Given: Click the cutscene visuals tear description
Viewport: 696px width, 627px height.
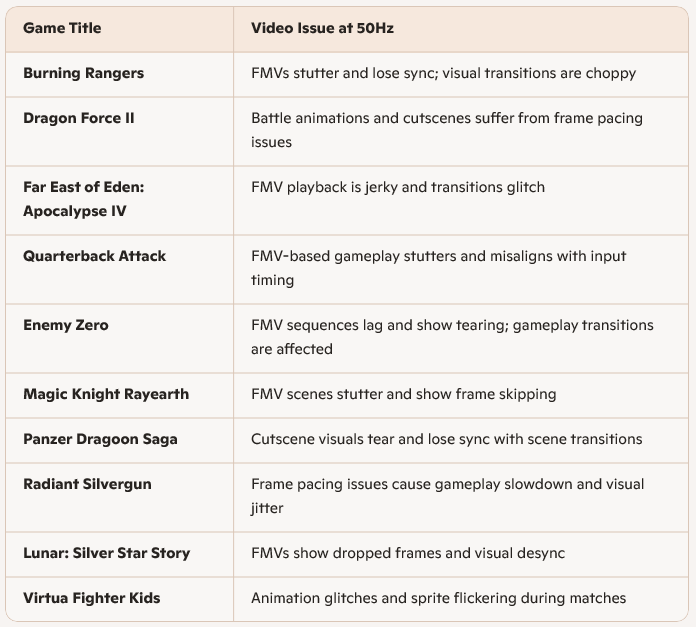Looking at the screenshot, I should pyautogui.click(x=446, y=439).
